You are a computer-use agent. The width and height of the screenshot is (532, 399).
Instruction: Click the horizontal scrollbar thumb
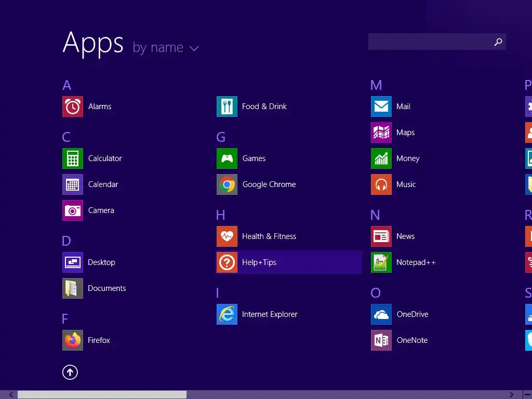click(x=102, y=395)
